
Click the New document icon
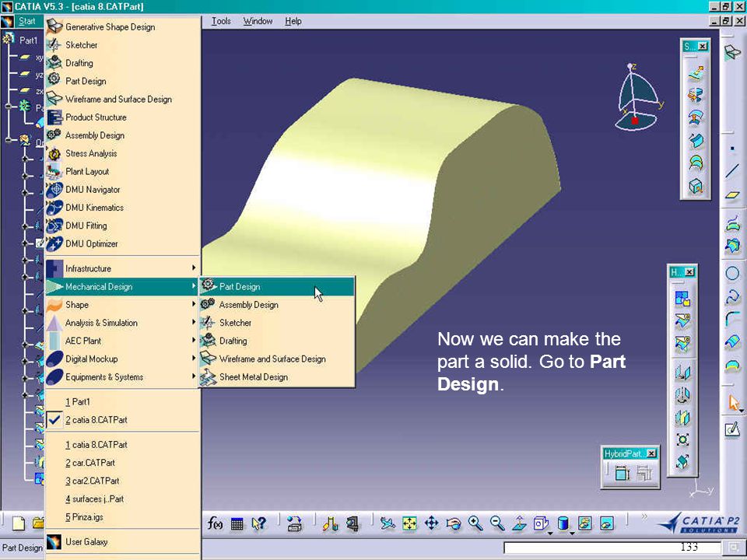click(19, 523)
